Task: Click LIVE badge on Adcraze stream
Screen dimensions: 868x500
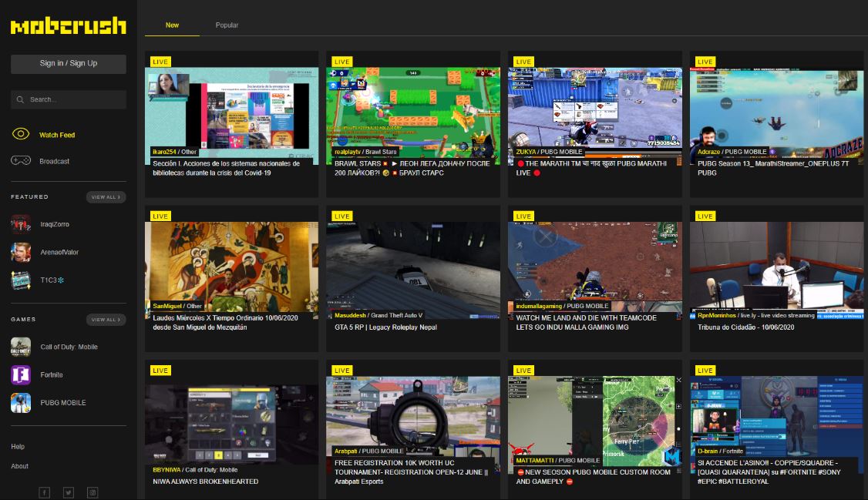Action: point(705,62)
